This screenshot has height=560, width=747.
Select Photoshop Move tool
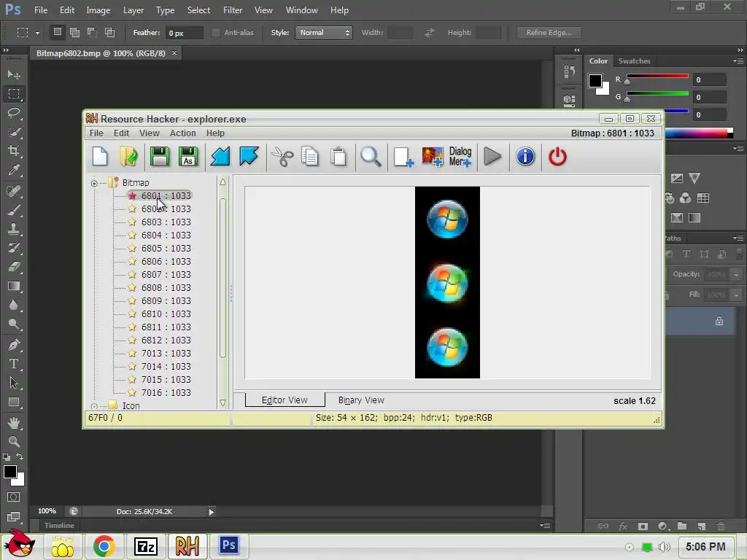[14, 75]
